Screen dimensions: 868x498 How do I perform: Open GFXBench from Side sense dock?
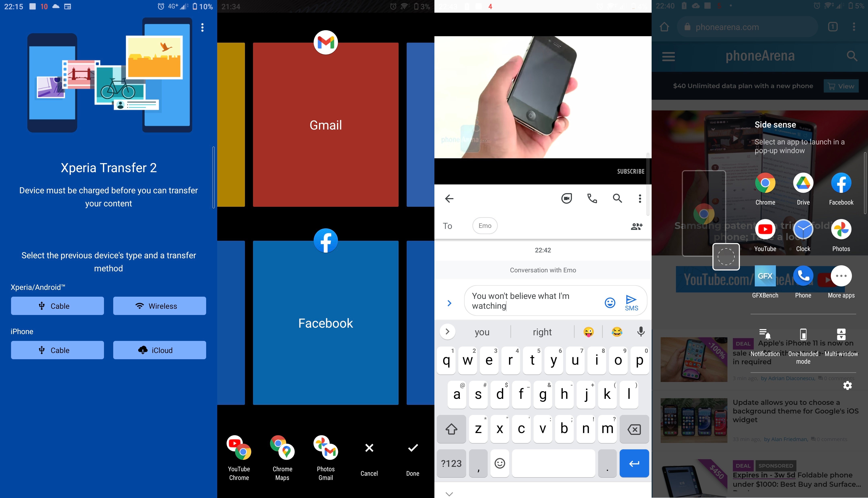tap(765, 275)
